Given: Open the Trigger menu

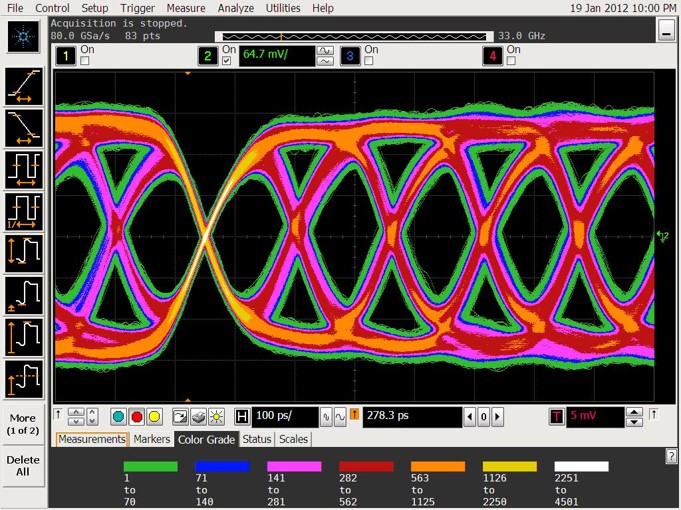Looking at the screenshot, I should pyautogui.click(x=137, y=8).
